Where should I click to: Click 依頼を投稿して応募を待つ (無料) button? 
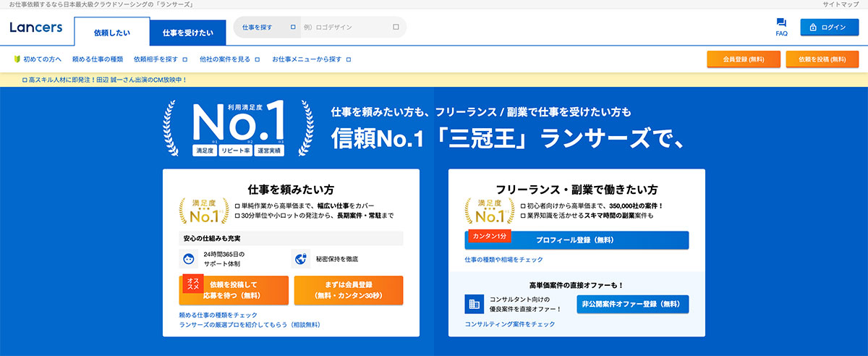[x=234, y=290]
